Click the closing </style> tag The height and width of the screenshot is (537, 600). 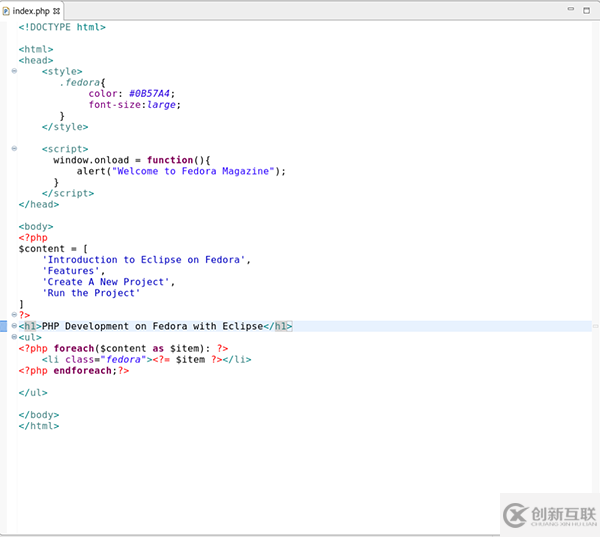(x=65, y=127)
